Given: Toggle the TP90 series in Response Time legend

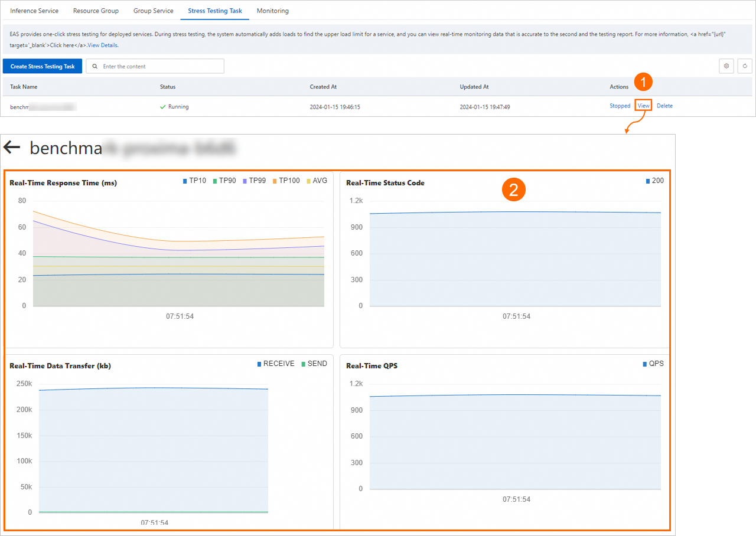Looking at the screenshot, I should (x=224, y=181).
